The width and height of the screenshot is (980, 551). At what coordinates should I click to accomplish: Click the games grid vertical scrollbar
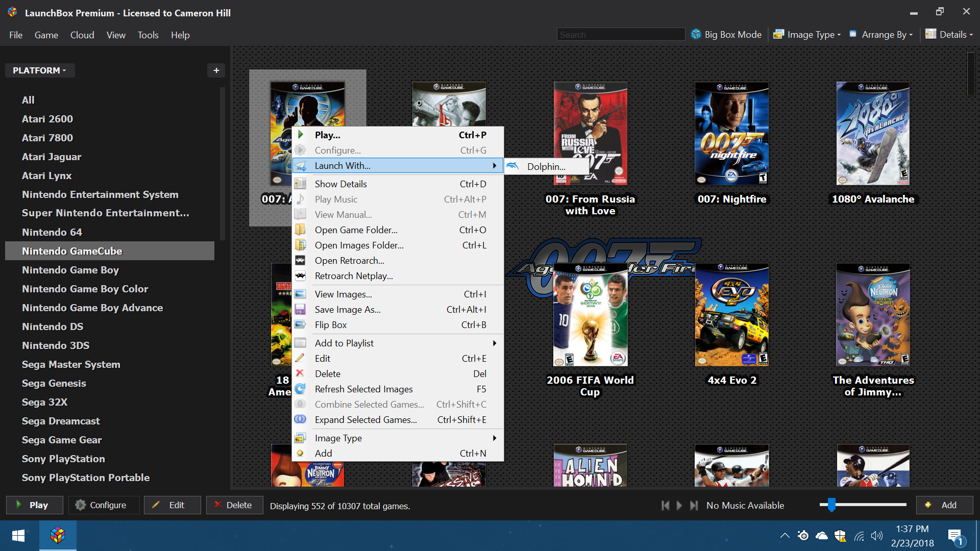coord(970,74)
